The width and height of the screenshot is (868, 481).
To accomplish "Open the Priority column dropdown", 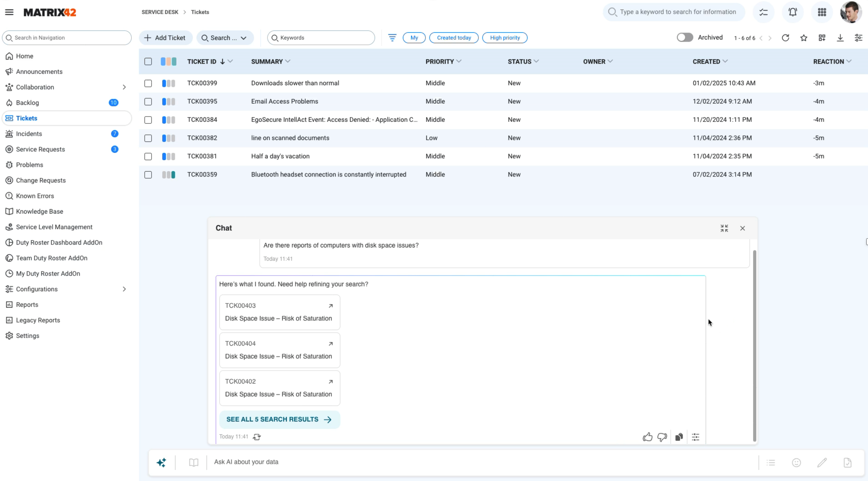I will coord(459,61).
